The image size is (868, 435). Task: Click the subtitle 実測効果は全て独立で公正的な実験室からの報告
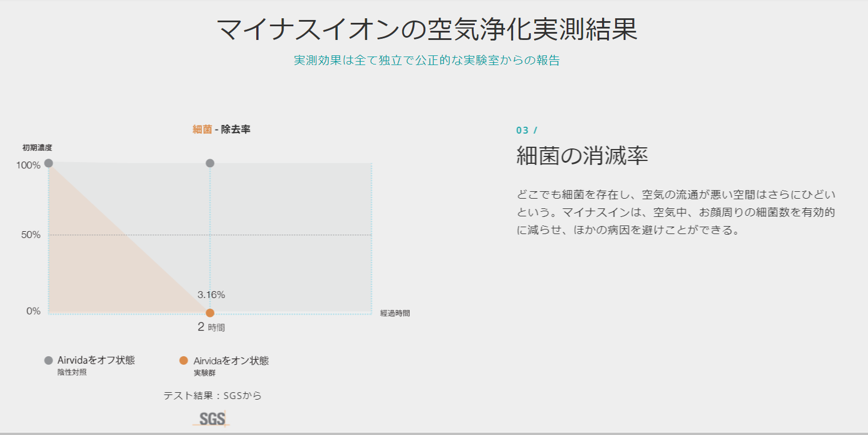[x=427, y=61]
